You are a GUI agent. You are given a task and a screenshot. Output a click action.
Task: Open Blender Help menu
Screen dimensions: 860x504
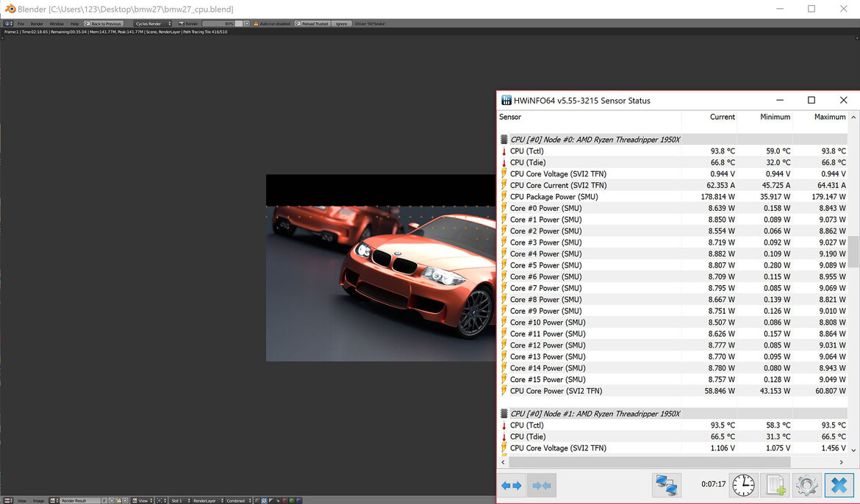(74, 24)
